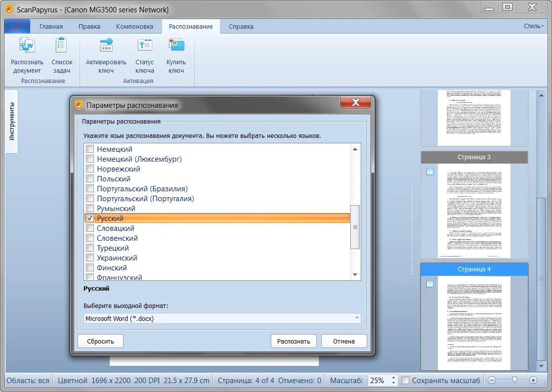The width and height of the screenshot is (552, 392).
Task: Open the Список задач icon
Action: 62,46
